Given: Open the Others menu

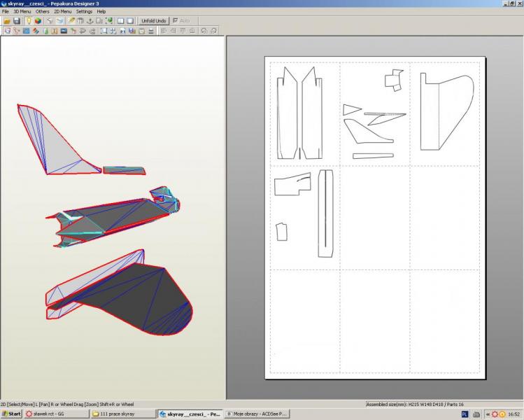Looking at the screenshot, I should tap(42, 12).
